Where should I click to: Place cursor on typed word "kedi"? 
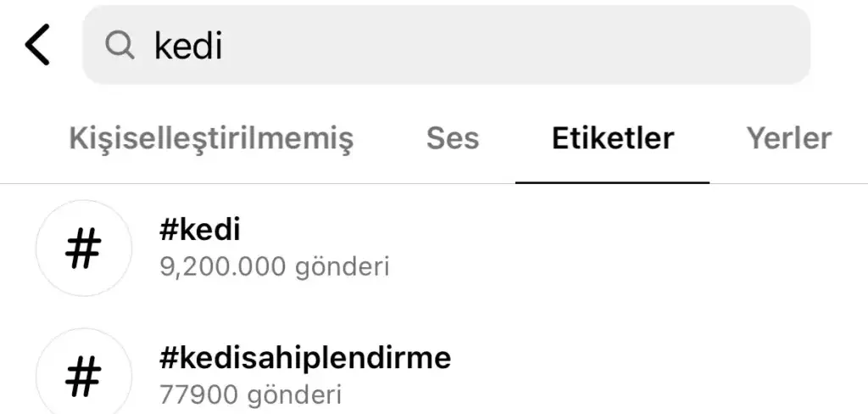[x=188, y=46]
